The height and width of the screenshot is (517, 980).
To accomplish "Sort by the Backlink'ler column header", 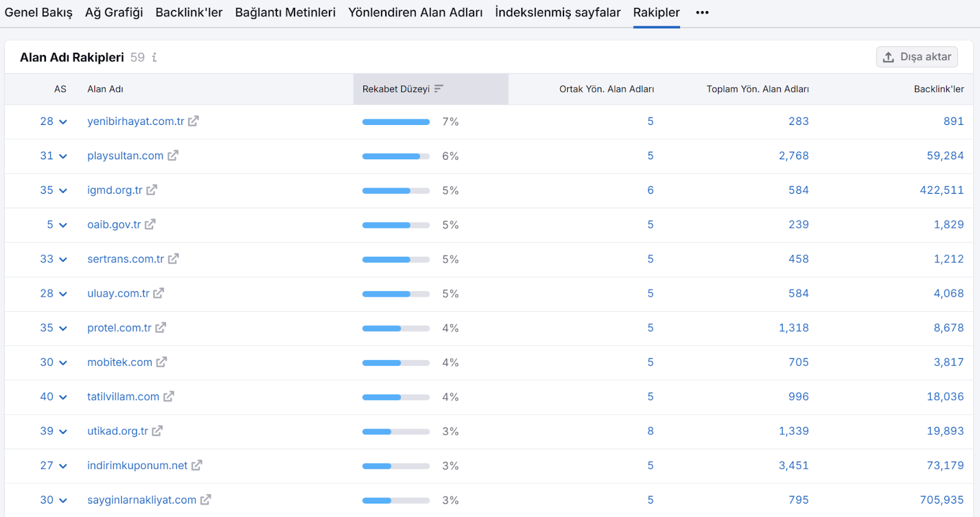I will 939,89.
